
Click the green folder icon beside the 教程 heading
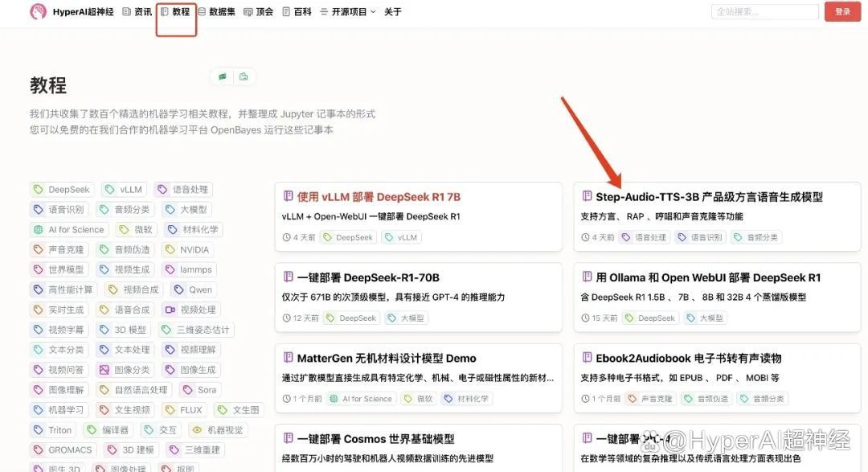244,76
